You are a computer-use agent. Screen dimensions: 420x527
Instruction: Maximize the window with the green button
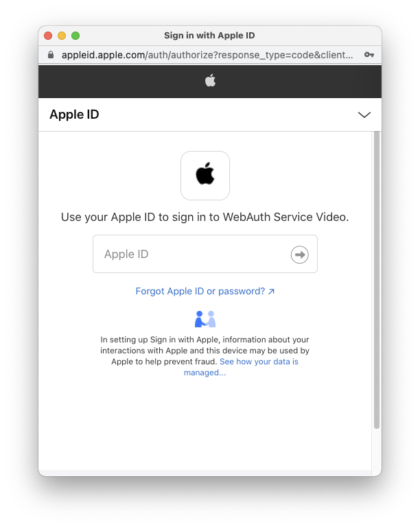point(75,36)
